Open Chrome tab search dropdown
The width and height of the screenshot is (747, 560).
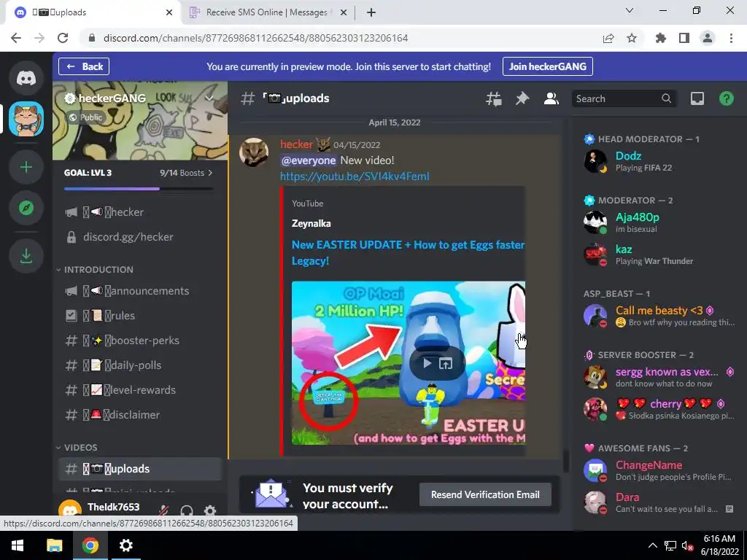coord(630,10)
